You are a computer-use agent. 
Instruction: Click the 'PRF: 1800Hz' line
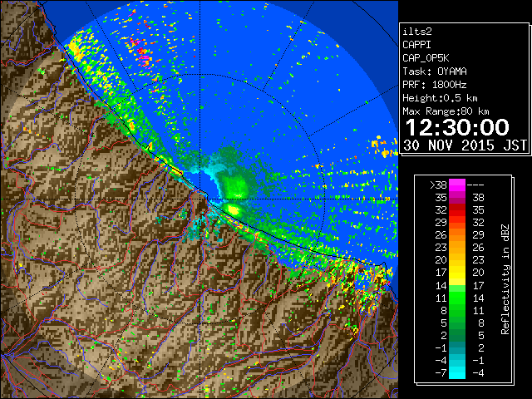coord(434,85)
